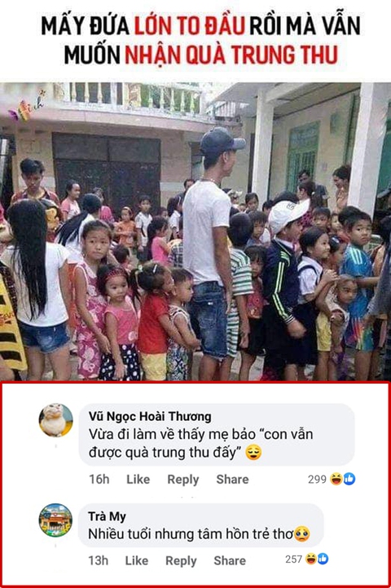Open the Vũ Ngọc Hoài Thương name link
The width and height of the screenshot is (391, 588).
tap(150, 416)
